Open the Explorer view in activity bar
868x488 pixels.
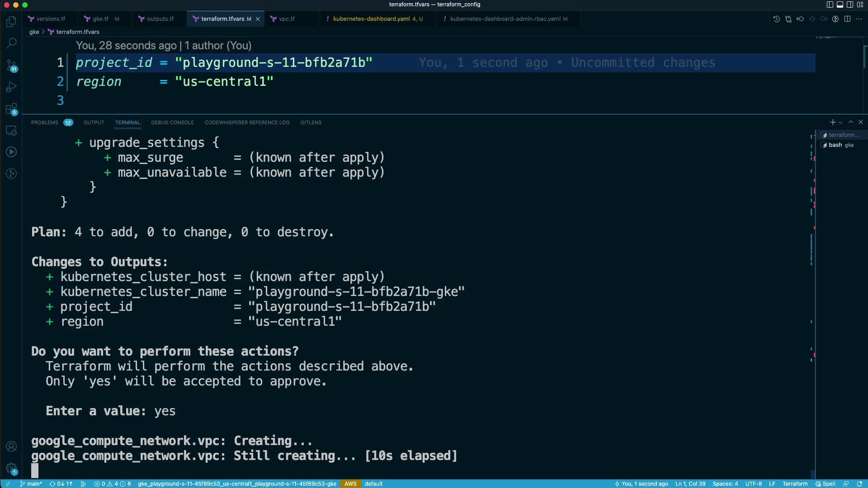tap(11, 22)
